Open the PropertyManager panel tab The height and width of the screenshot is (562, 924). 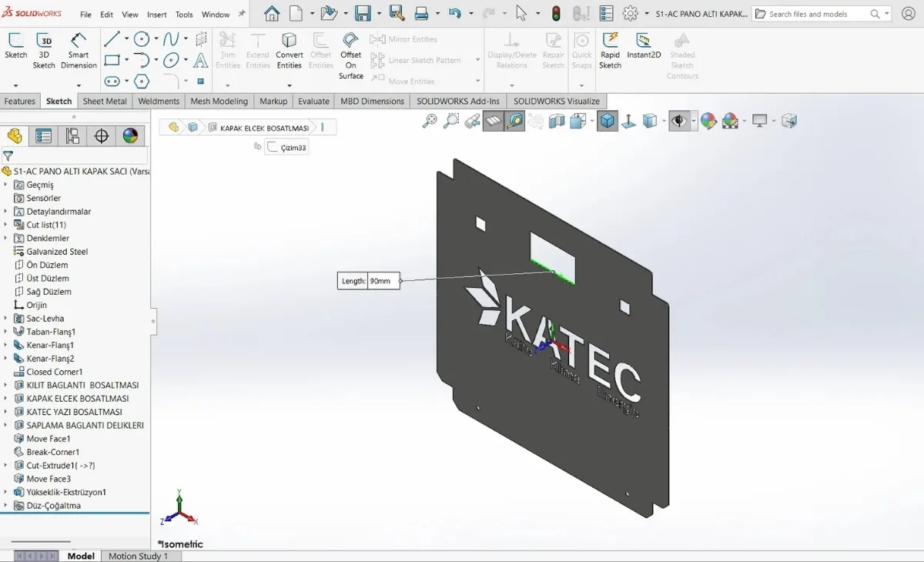click(44, 136)
